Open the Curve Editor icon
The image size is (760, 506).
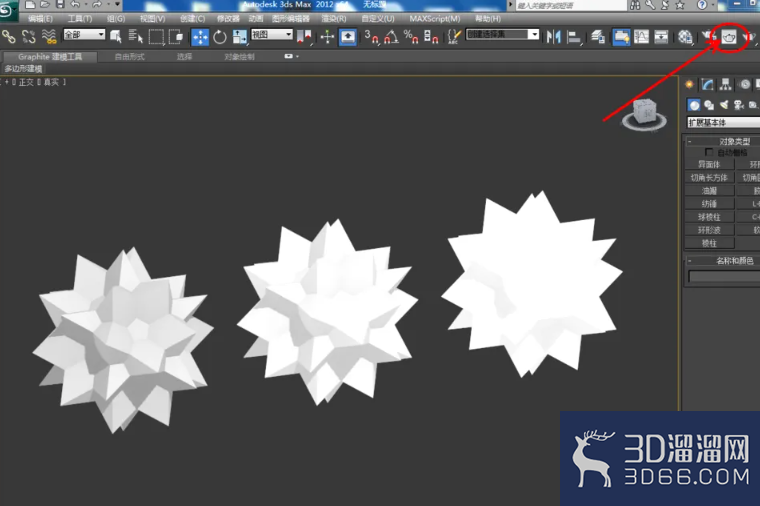[641, 37]
